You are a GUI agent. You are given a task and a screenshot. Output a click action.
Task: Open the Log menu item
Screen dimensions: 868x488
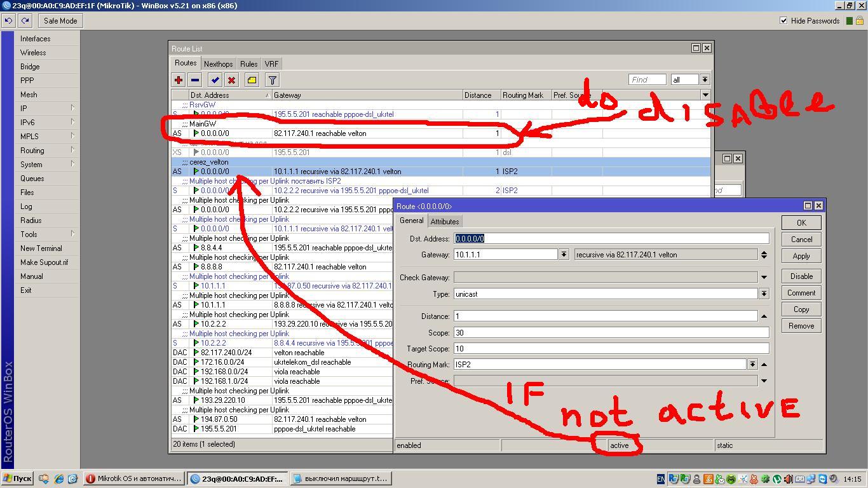(x=48, y=207)
